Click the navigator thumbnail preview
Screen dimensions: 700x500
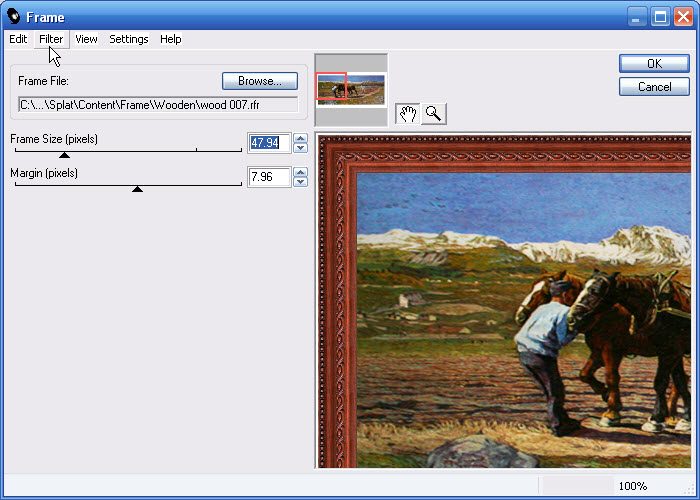point(351,90)
